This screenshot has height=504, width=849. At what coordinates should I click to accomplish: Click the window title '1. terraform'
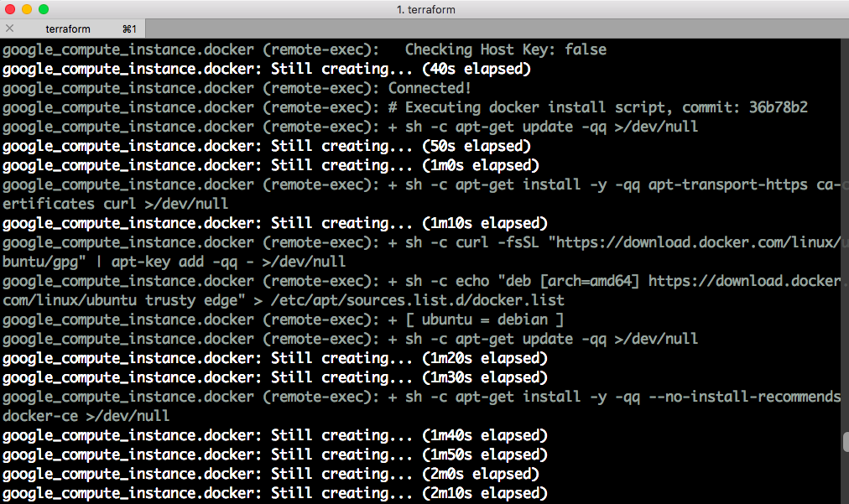[425, 9]
